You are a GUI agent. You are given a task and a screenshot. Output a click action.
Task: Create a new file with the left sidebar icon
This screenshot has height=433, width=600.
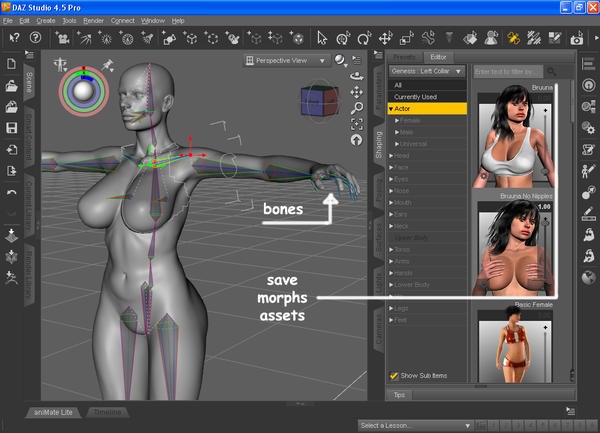[11, 64]
